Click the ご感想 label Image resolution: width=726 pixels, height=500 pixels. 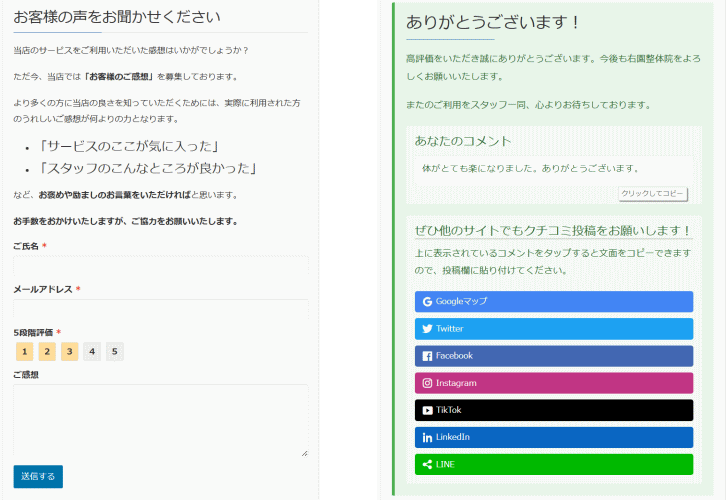[26, 375]
